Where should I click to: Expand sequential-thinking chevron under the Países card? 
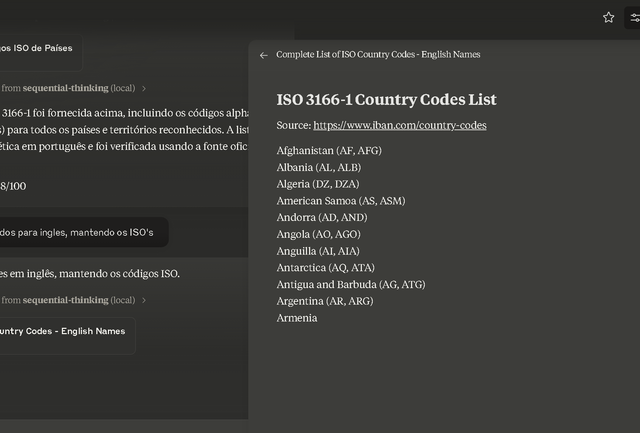coord(144,88)
